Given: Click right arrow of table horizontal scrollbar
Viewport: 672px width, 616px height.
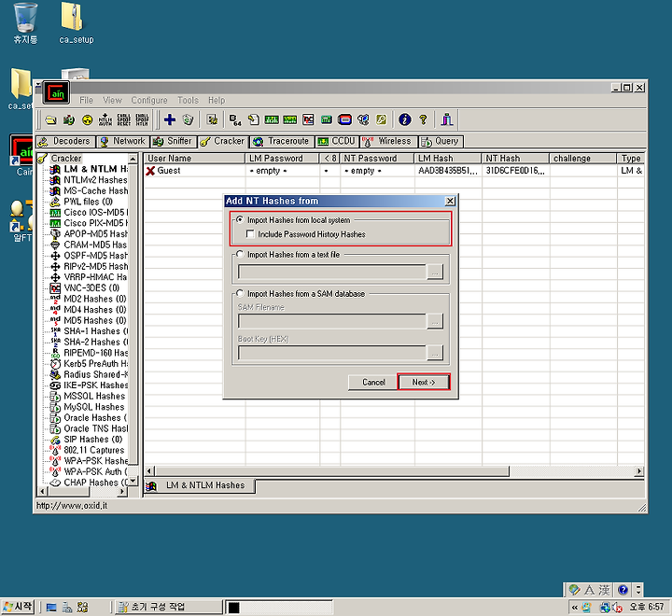Looking at the screenshot, I should (639, 471).
